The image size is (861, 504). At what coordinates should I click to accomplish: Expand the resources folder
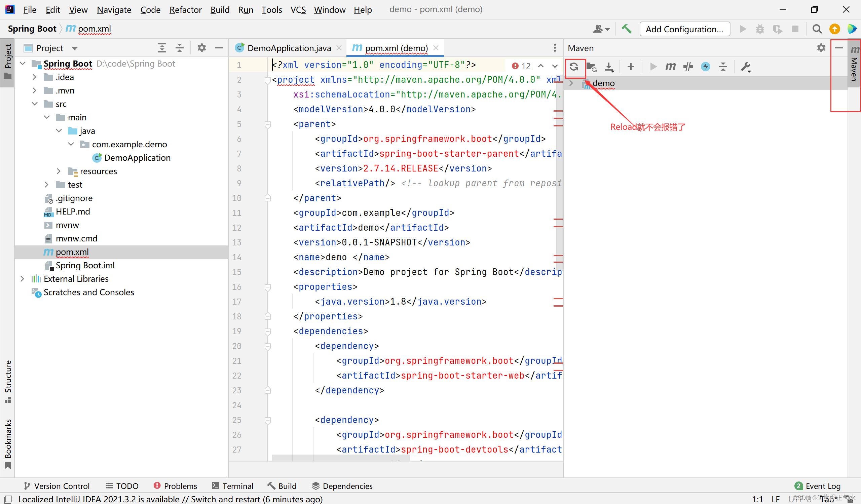click(59, 171)
